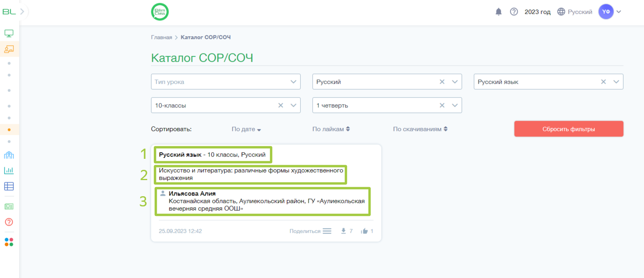Select the orange active sidebar submenu dot
This screenshot has width=644, height=278.
click(x=9, y=130)
